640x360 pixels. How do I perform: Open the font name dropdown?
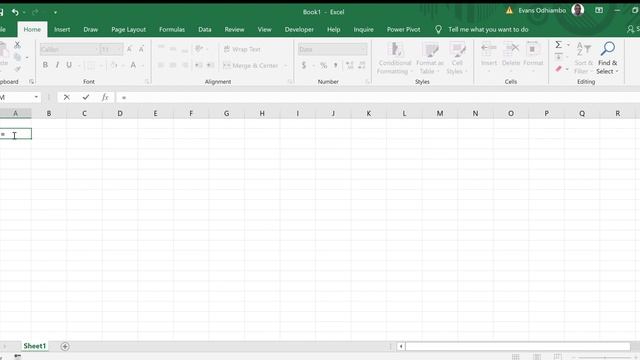[96, 49]
